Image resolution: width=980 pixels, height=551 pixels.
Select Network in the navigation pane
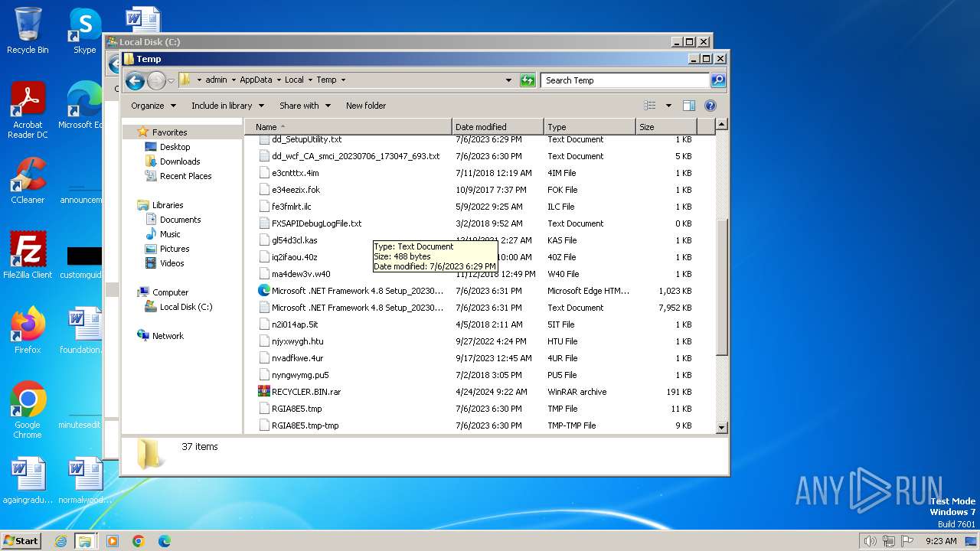(168, 336)
